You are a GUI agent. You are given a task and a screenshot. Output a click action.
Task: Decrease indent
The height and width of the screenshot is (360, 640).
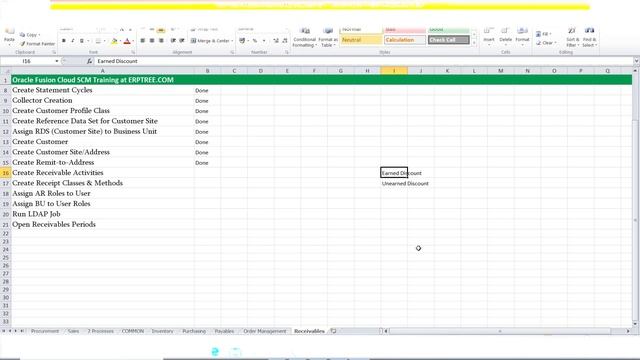(x=173, y=41)
